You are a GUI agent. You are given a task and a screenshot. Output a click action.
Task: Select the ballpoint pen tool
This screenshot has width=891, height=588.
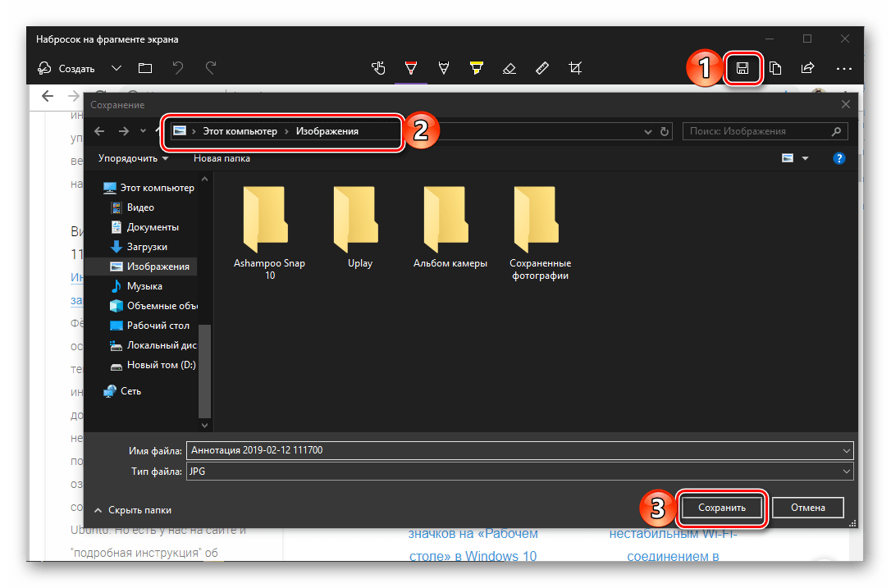[410, 68]
